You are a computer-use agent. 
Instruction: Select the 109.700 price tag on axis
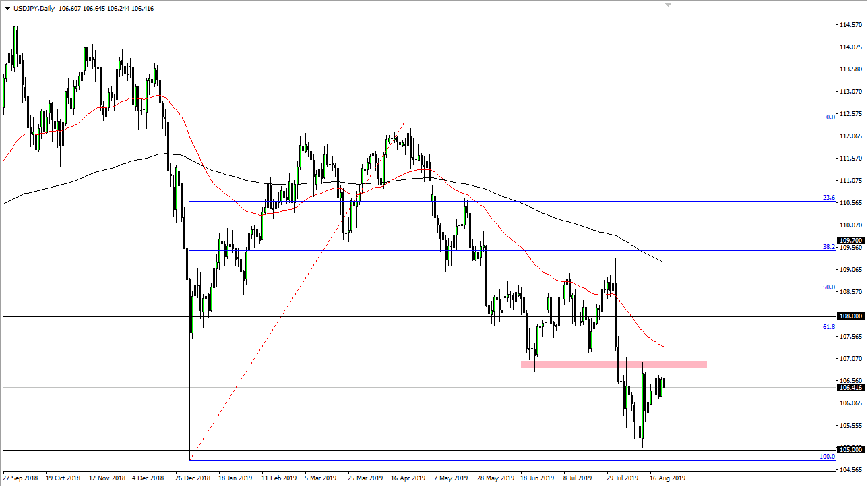click(x=850, y=241)
